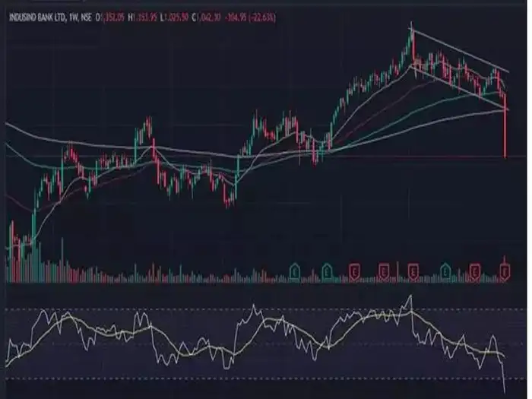Click the large red breakdown candle
Image resolution: width=532 pixels, height=399 pixels.
[505, 129]
